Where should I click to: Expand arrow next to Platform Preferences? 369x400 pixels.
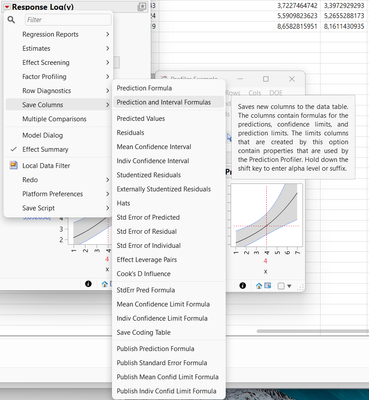[x=107, y=194]
